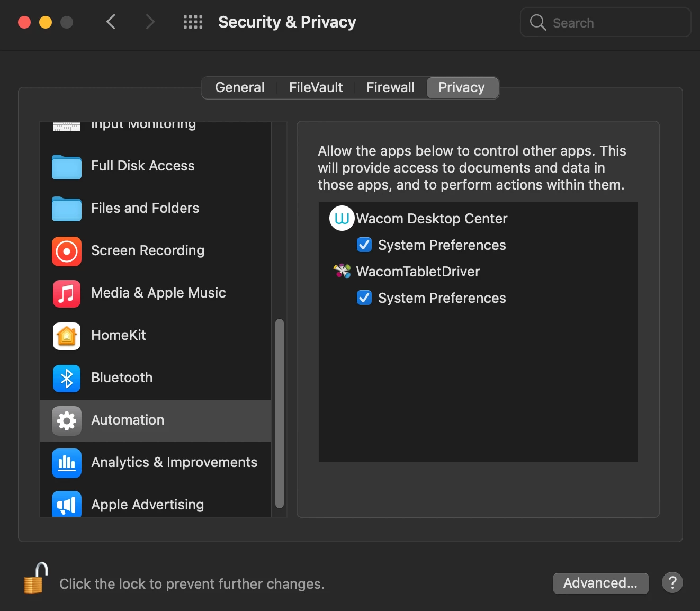Click the Wacom Desktop Center app icon
700x611 pixels.
[342, 218]
